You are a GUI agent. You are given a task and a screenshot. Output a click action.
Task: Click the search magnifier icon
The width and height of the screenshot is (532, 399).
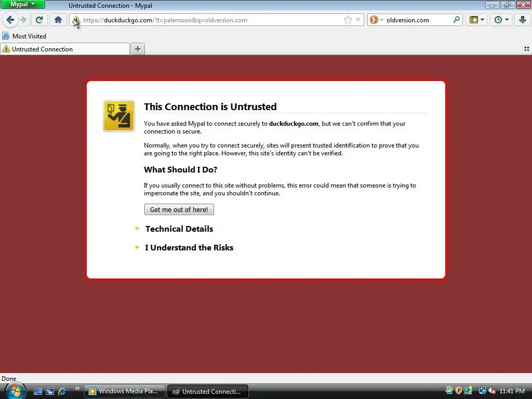456,20
